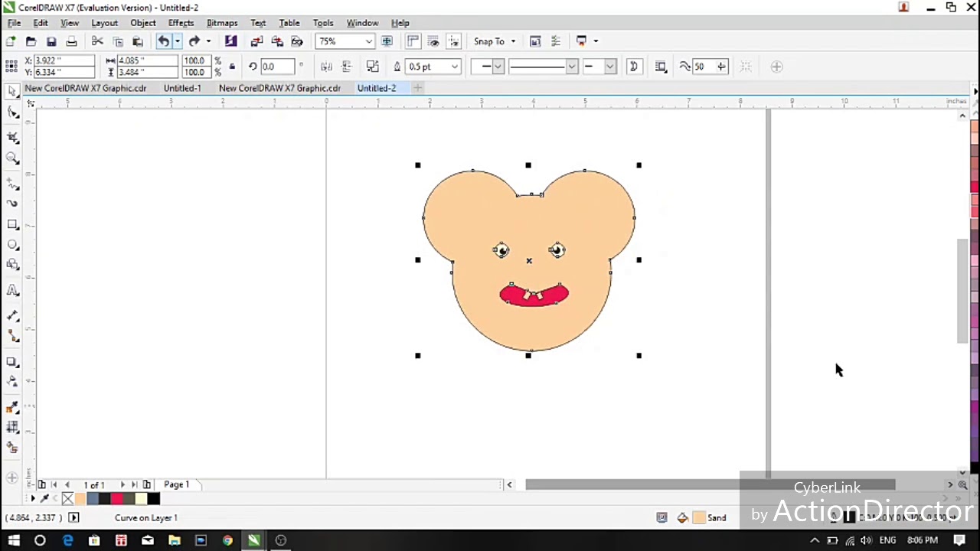Select the Text tool
Image resolution: width=980 pixels, height=551 pixels.
pos(12,290)
